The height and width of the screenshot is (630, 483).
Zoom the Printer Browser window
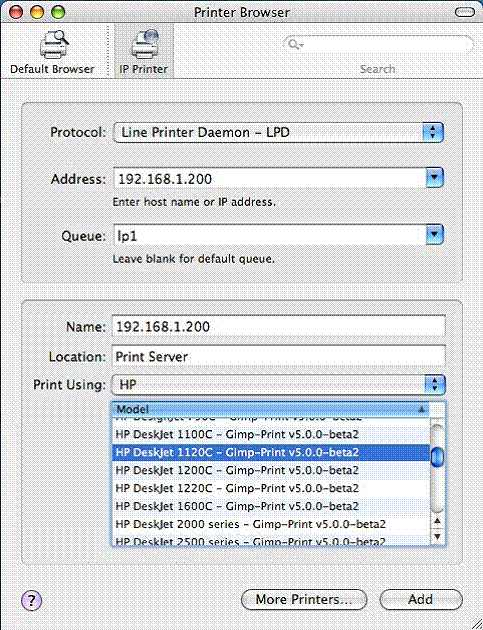(x=58, y=12)
